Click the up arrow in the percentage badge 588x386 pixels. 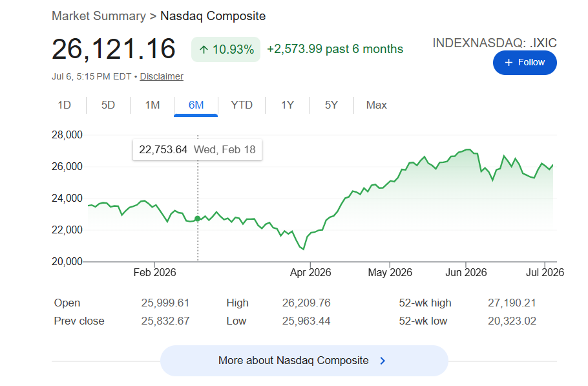tap(204, 50)
